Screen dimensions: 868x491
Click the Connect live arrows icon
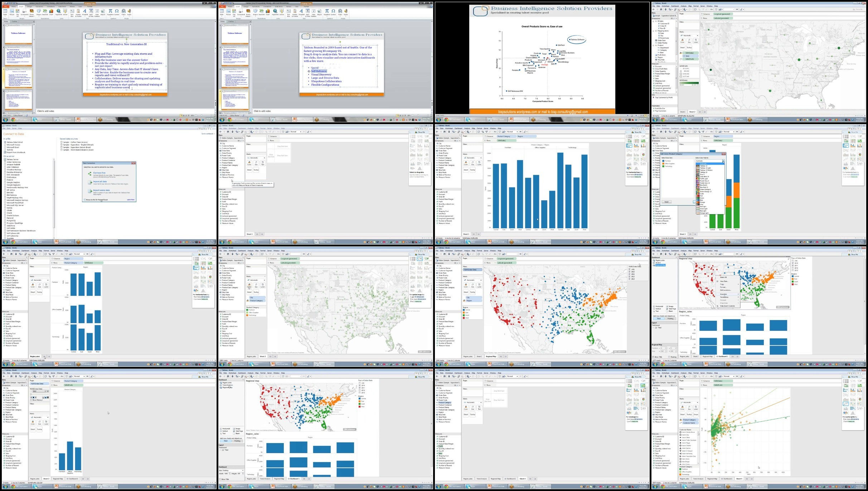coord(89,173)
